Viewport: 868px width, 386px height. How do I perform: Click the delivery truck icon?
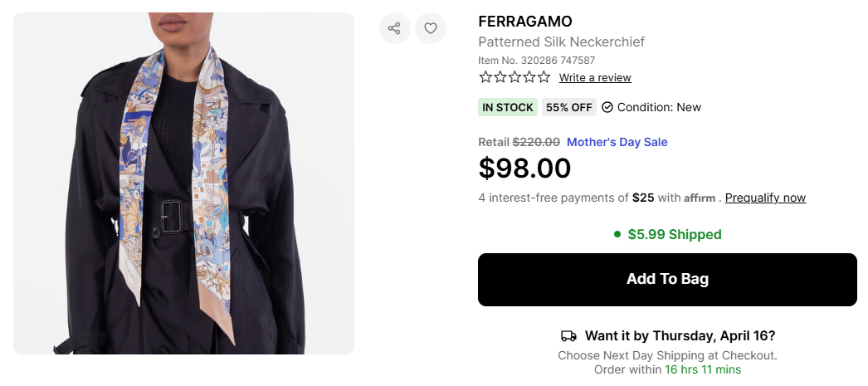click(x=568, y=336)
